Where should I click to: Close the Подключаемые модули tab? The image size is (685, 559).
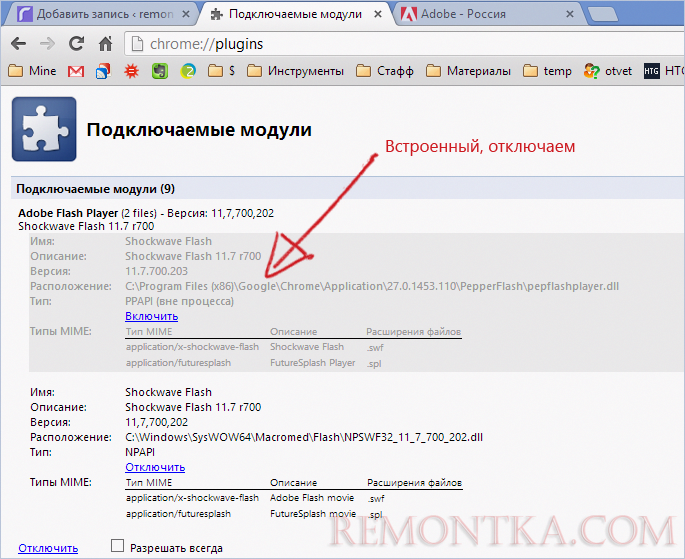click(x=378, y=14)
